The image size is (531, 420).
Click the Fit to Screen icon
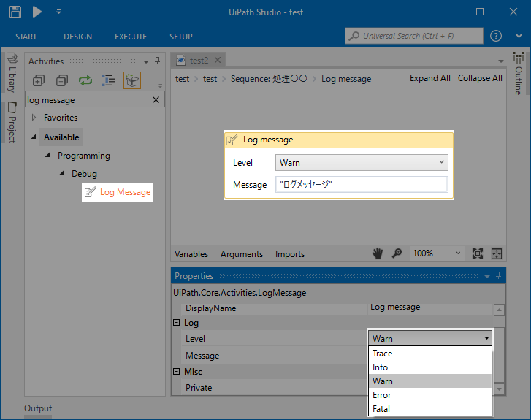[x=478, y=253]
